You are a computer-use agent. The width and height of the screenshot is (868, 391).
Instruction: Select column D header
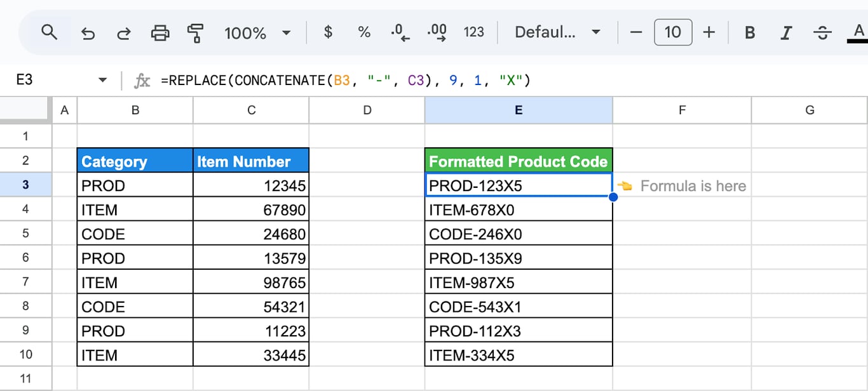click(x=367, y=110)
